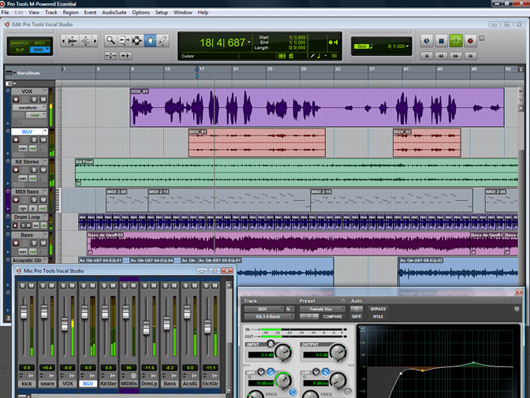Click the Fast Forward transport button

click(456, 56)
